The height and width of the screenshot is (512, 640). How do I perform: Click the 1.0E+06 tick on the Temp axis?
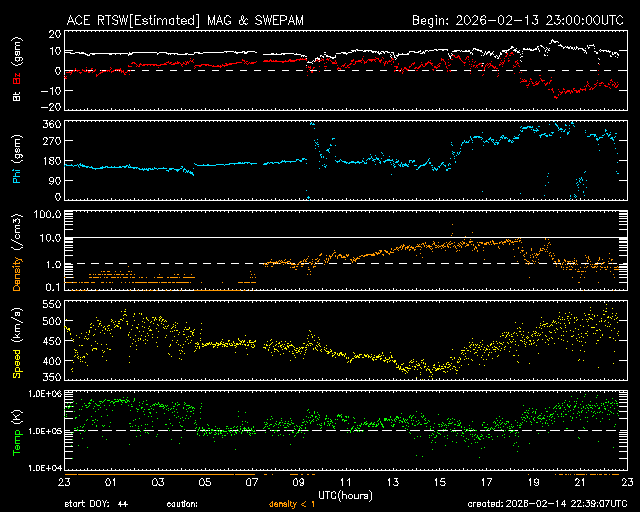[45, 394]
